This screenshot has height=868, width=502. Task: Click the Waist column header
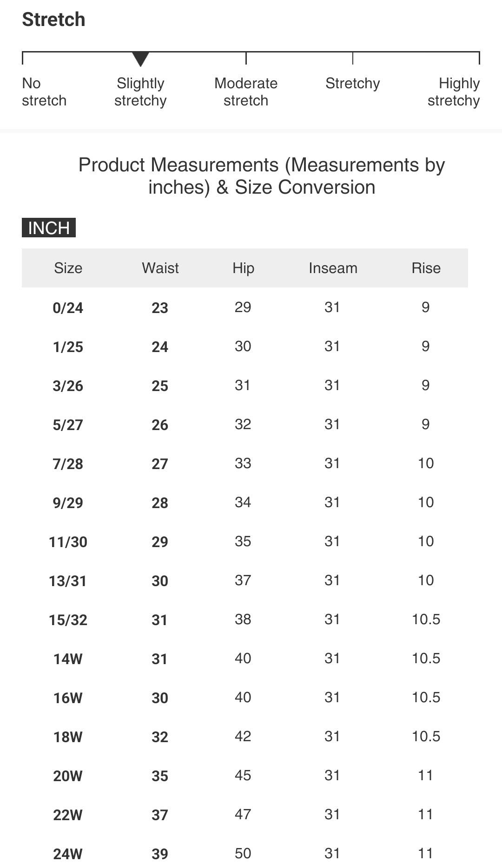pos(160,268)
